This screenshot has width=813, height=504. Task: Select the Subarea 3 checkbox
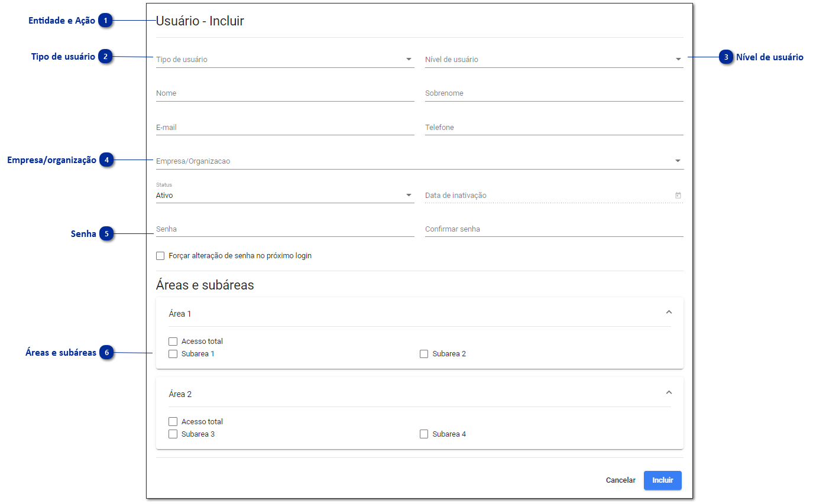(173, 434)
